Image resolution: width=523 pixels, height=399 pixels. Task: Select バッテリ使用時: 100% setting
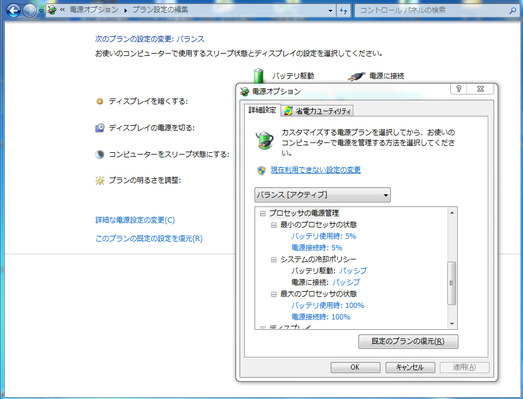(x=328, y=305)
